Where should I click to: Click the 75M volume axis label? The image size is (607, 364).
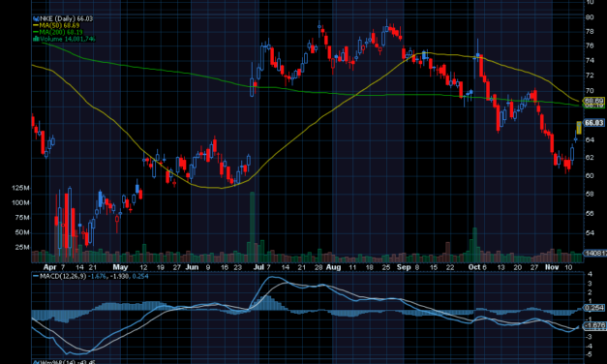(22, 218)
